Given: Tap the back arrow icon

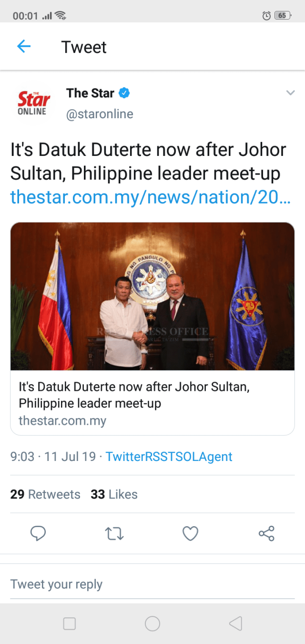Looking at the screenshot, I should (x=24, y=46).
